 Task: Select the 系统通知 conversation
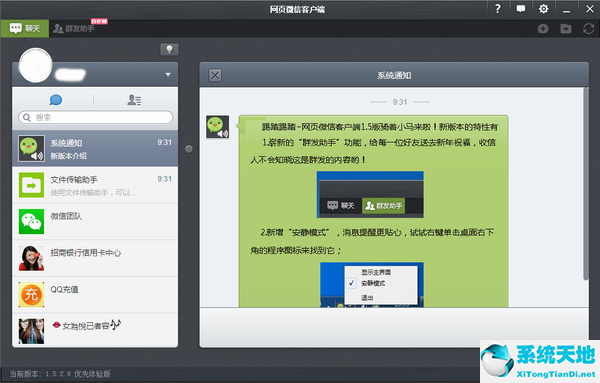[x=95, y=148]
